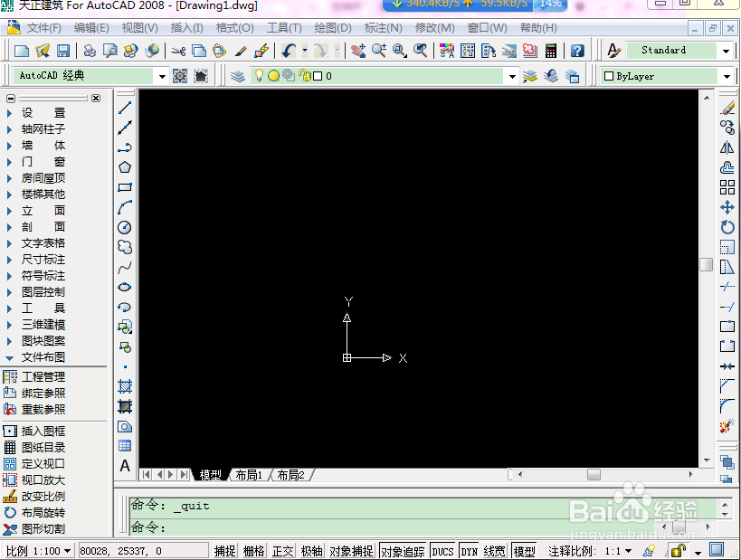This screenshot has height=560, width=741.
Task: Click the Plot print icon
Action: 90,51
